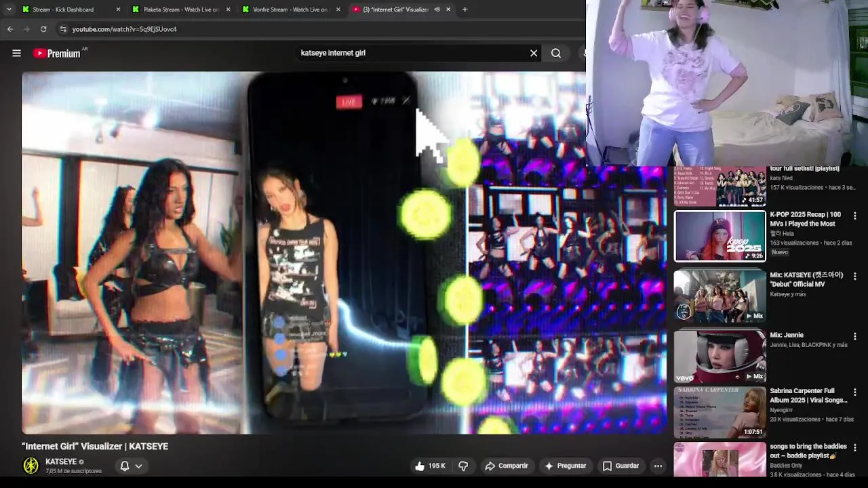
Task: Open site information icon beside the URL
Action: click(x=63, y=29)
